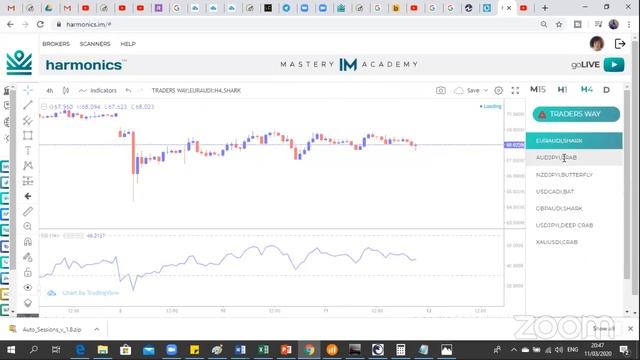Switch to H4 timeframe

click(587, 90)
